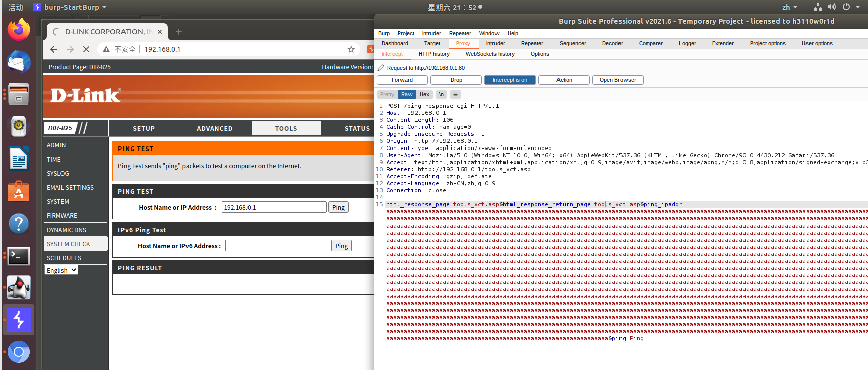
Task: Switch to the Target tab
Action: tap(432, 43)
